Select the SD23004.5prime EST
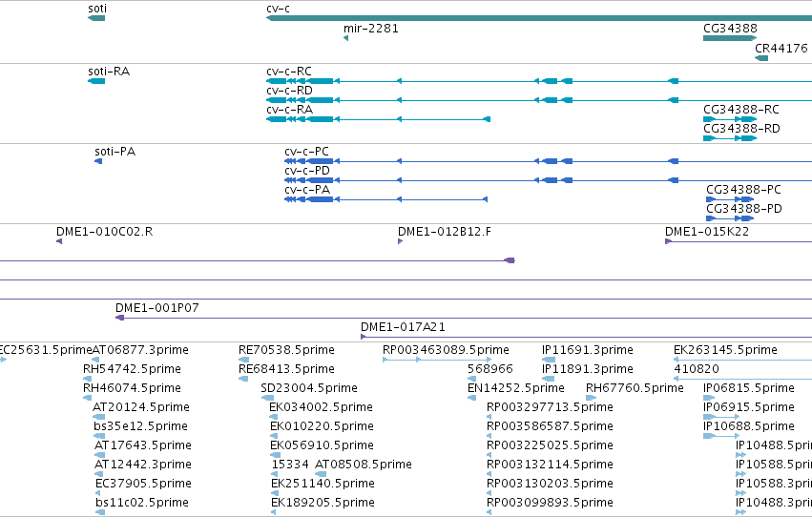The height and width of the screenshot is (517, 812). click(x=267, y=398)
